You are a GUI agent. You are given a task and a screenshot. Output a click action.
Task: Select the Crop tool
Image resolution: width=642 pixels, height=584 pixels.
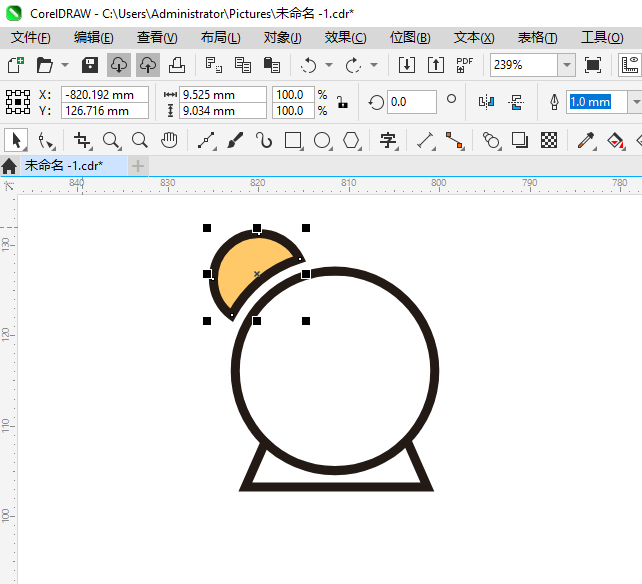tap(82, 140)
